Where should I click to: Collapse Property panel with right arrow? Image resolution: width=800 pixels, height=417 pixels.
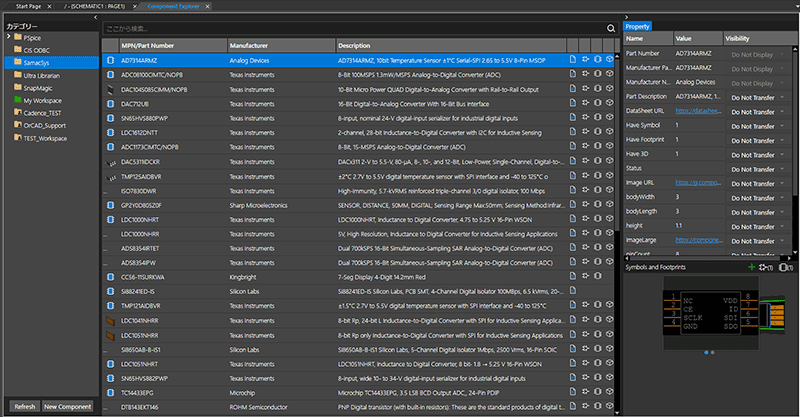[x=627, y=17]
